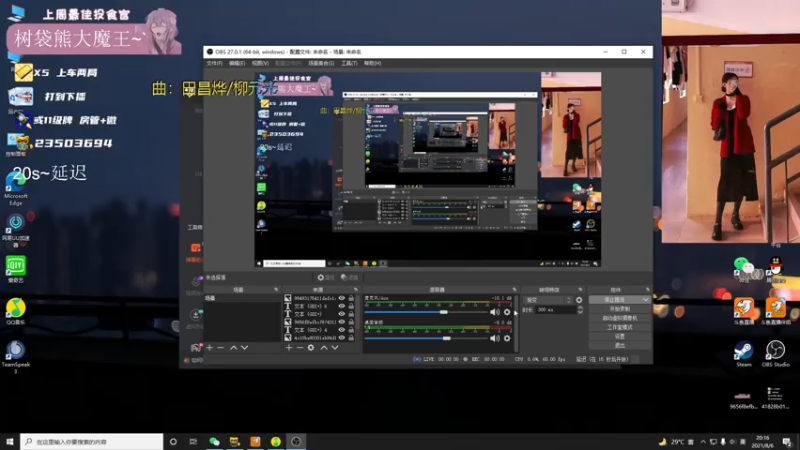Viewport: 800px width, 450px height.
Task: Click the 属性 properties button above the docks
Action: pos(326,278)
